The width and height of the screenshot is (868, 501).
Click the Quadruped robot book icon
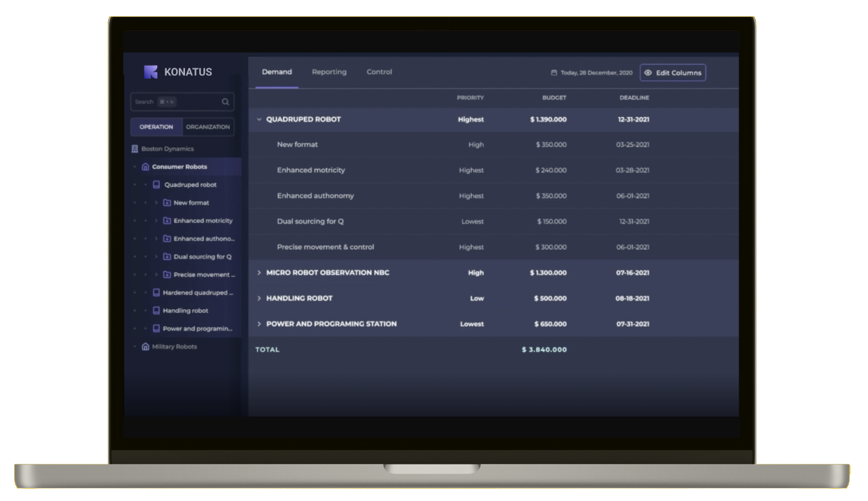click(x=157, y=185)
